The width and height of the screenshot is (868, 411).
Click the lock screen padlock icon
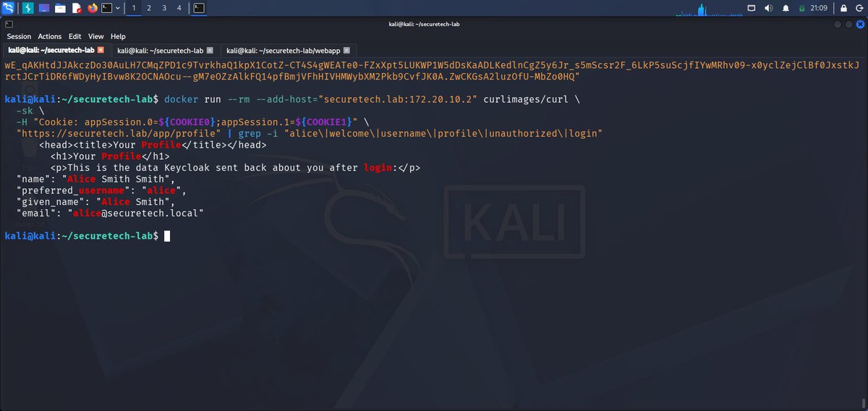pyautogui.click(x=843, y=8)
